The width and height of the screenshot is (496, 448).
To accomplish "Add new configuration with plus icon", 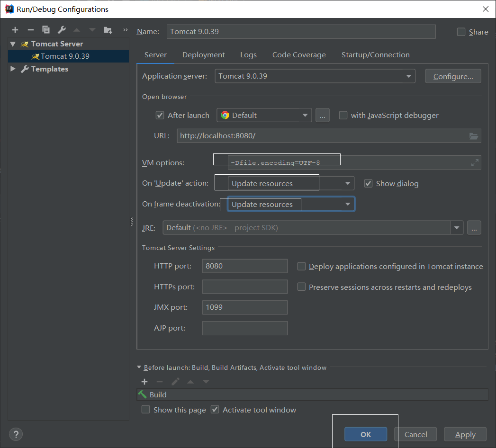I will coord(15,30).
